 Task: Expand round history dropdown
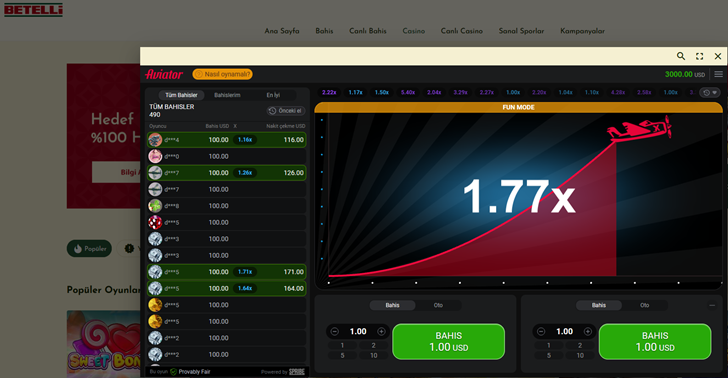(x=710, y=93)
